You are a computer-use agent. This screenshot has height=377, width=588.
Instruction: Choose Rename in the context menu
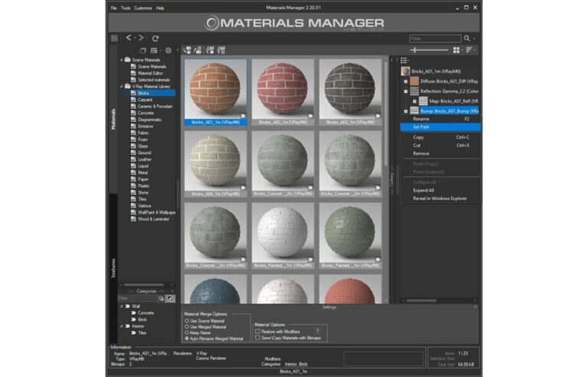441,119
